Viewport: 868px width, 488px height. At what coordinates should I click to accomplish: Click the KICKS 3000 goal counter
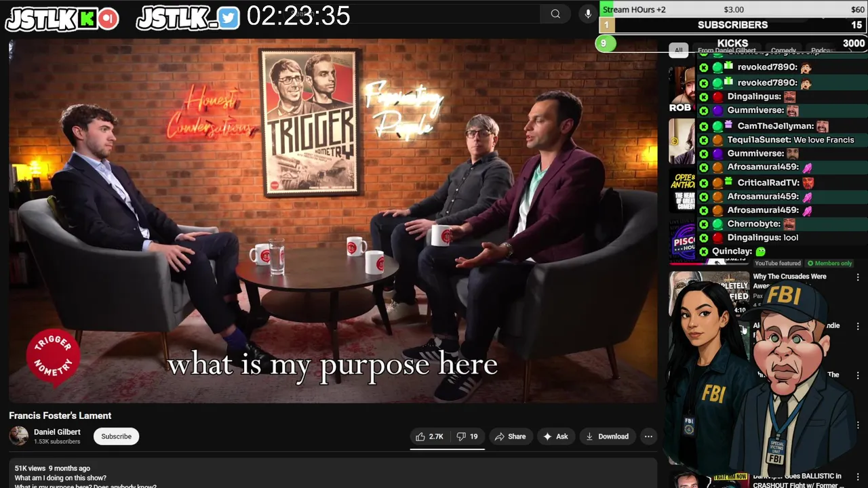733,43
